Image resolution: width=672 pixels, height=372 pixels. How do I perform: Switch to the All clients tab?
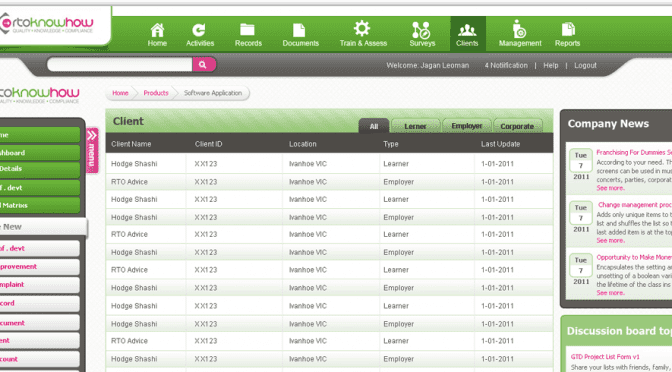point(374,126)
